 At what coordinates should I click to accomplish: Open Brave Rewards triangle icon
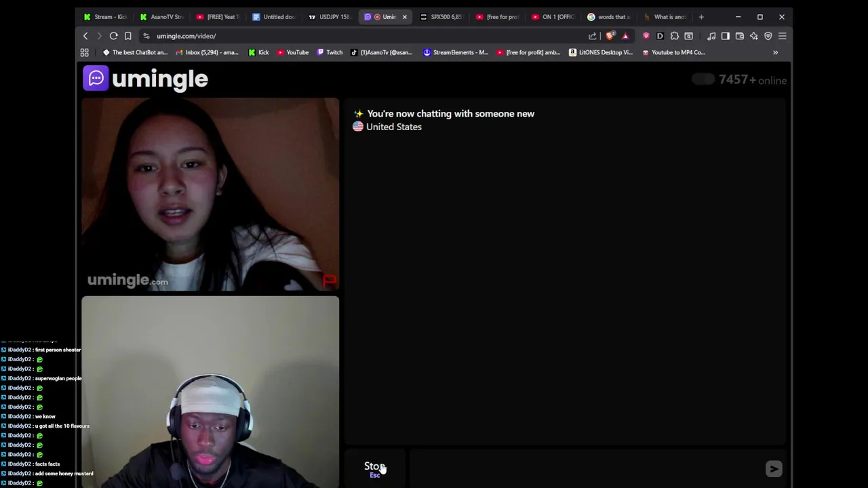point(625,36)
